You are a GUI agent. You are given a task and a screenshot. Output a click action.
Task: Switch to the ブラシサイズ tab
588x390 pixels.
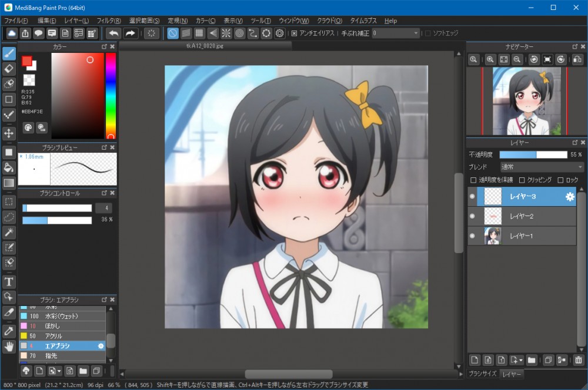[482, 374]
